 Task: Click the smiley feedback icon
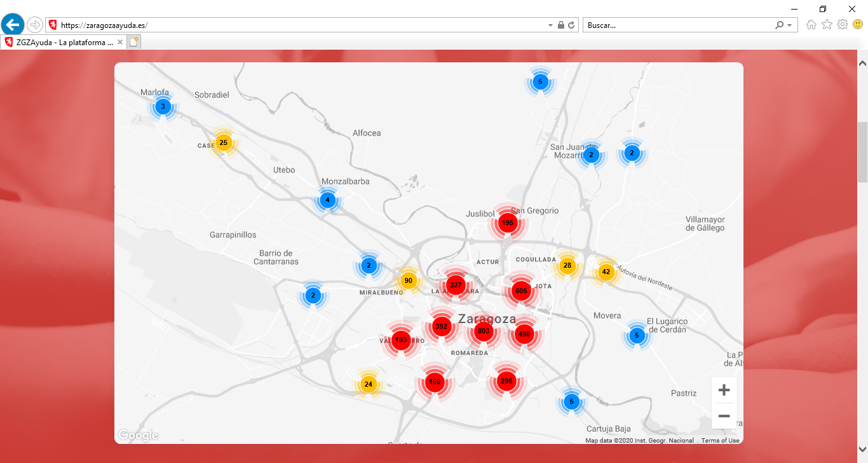coord(858,25)
